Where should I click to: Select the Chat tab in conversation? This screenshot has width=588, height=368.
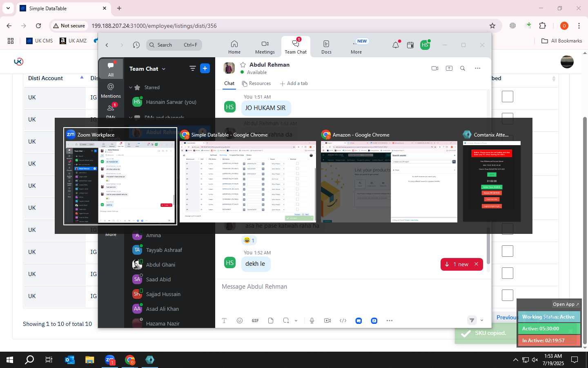click(x=229, y=83)
